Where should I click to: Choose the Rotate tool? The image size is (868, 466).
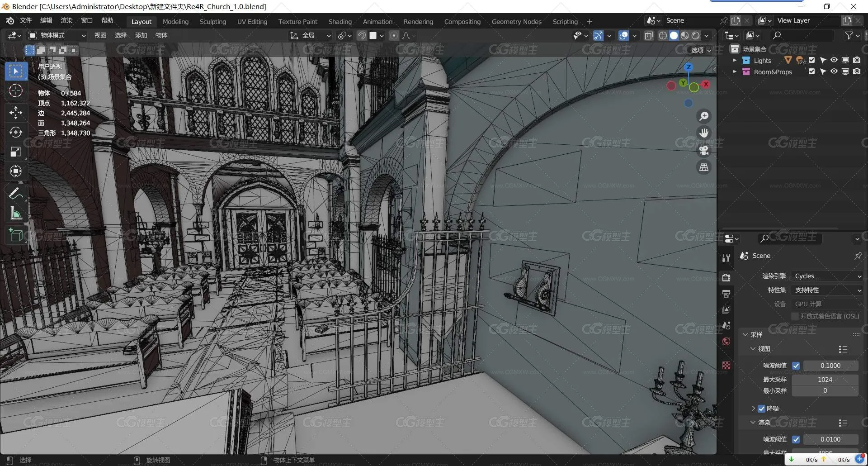16,132
